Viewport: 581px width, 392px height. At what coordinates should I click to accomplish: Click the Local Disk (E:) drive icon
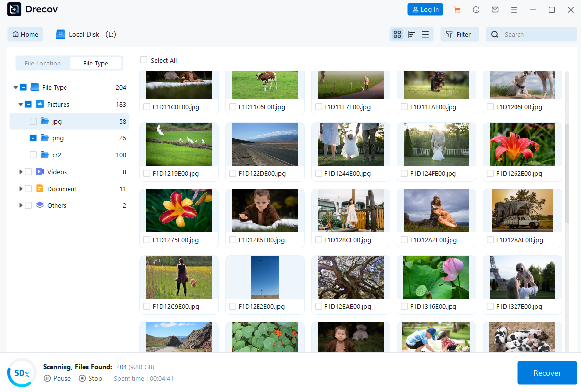coord(61,34)
